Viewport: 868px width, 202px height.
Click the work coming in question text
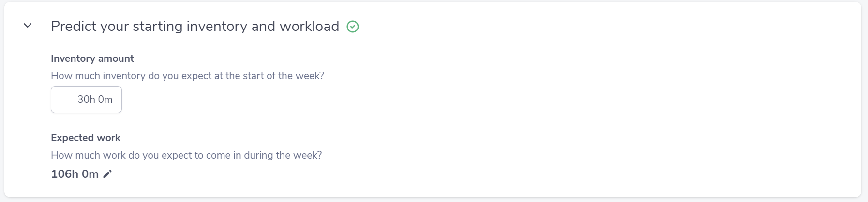186,155
